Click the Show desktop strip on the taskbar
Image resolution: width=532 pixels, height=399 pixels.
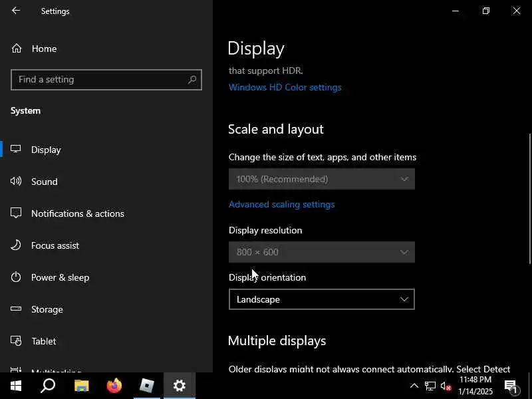[530, 386]
